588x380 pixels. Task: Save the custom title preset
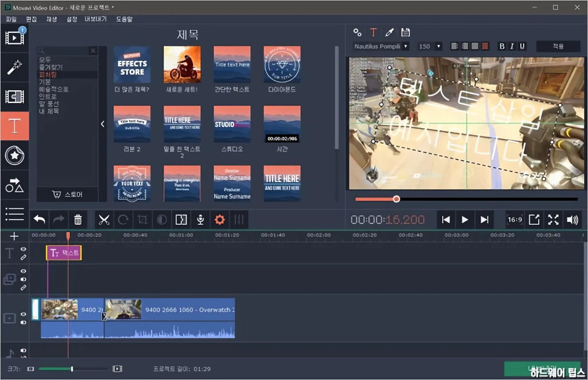[x=405, y=33]
